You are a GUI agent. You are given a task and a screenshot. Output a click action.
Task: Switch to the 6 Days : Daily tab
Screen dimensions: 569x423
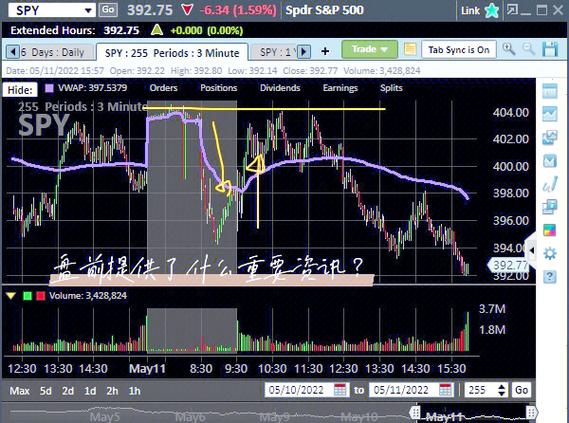[53, 52]
